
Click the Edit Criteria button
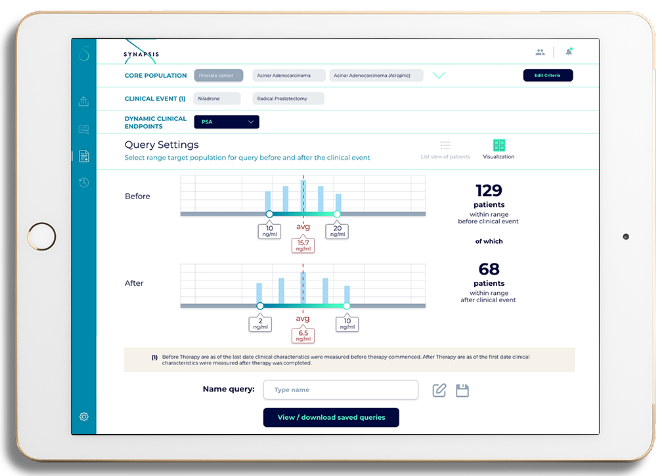(x=547, y=75)
